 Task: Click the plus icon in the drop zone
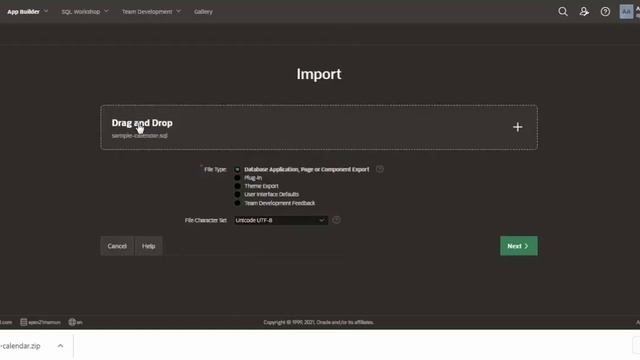[518, 127]
